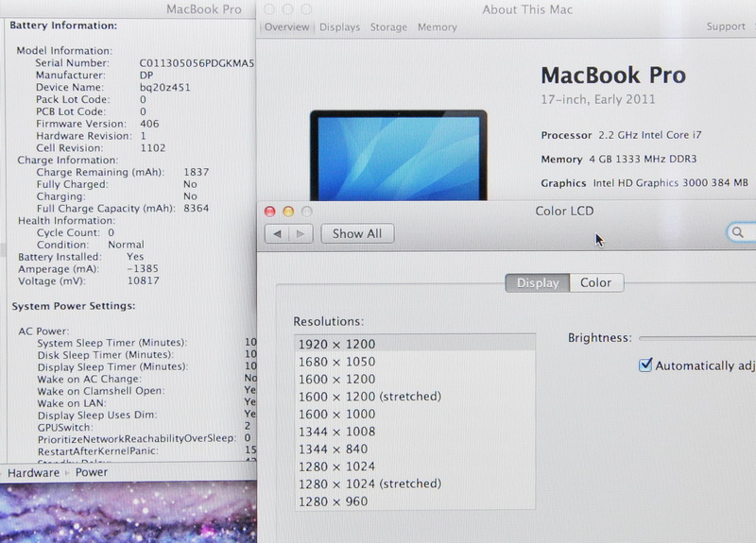756x543 pixels.
Task: Adjust the Brightness slider
Action: click(697, 338)
